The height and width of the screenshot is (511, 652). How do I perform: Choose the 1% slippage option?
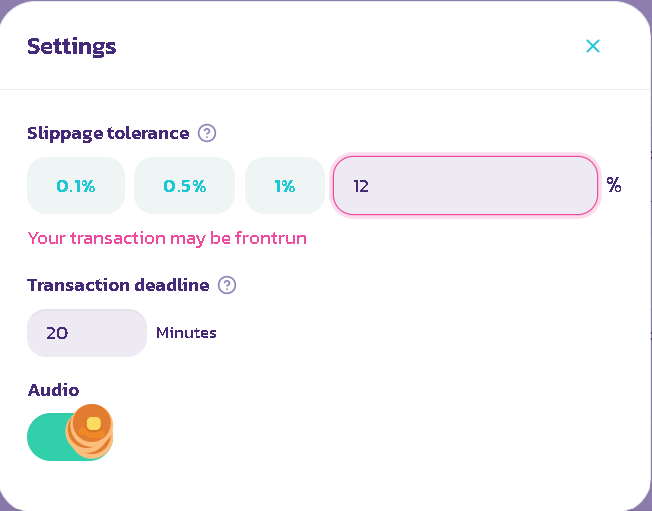pyautogui.click(x=285, y=186)
